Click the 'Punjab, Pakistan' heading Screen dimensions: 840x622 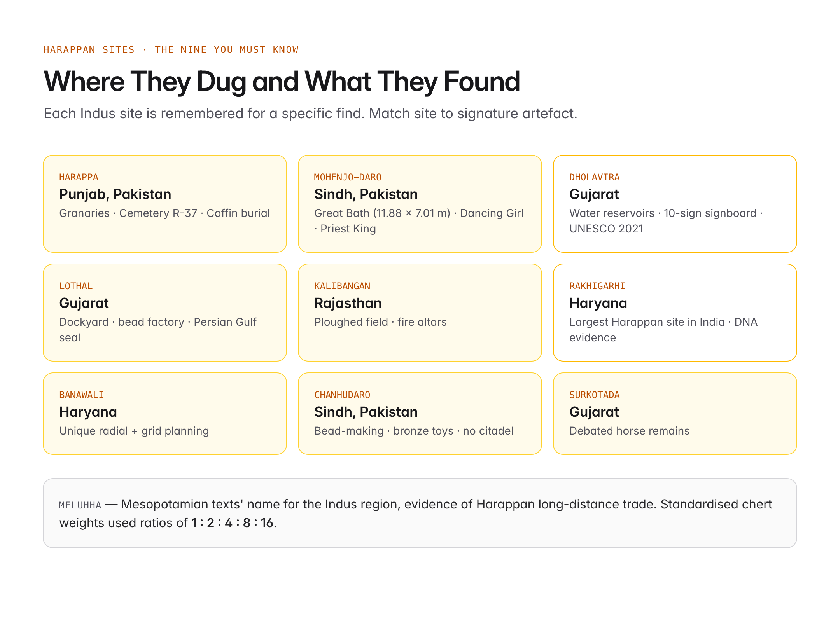click(115, 194)
